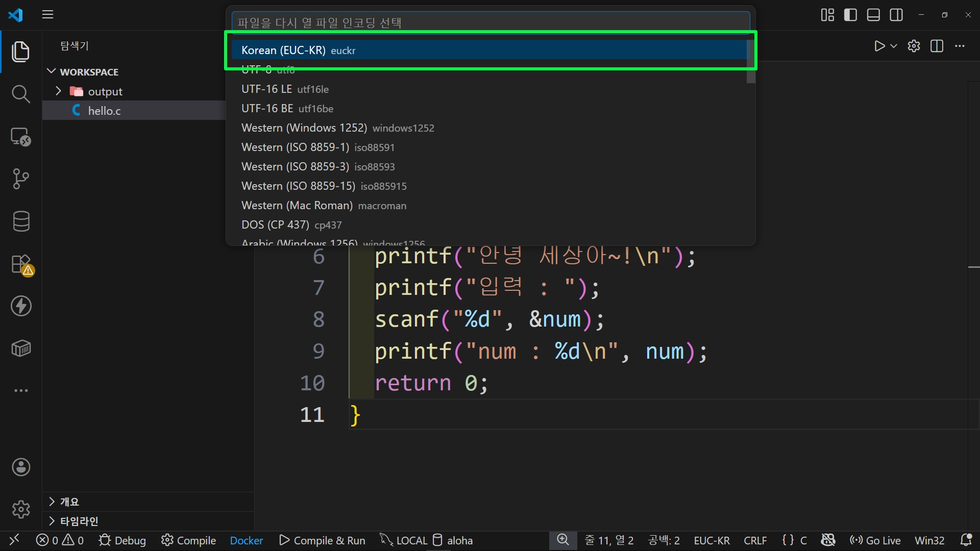Click the Run code play icon
The width and height of the screenshot is (980, 551).
(879, 46)
